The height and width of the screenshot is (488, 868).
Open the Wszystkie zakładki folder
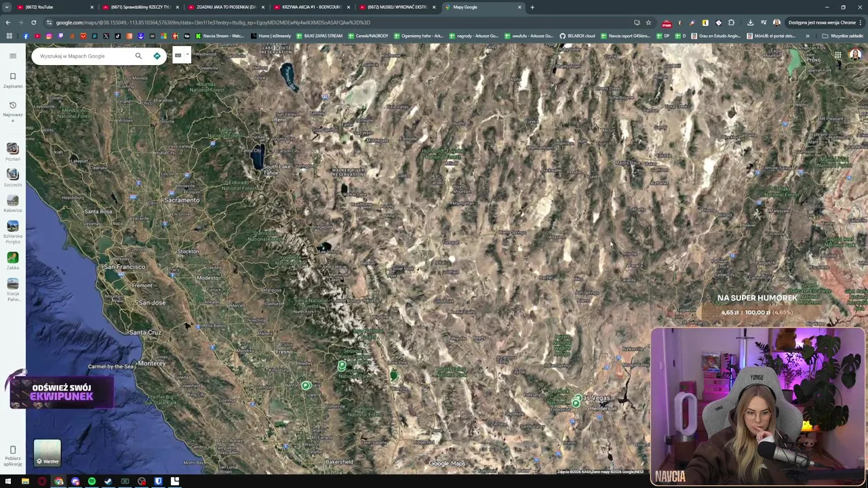coord(843,36)
